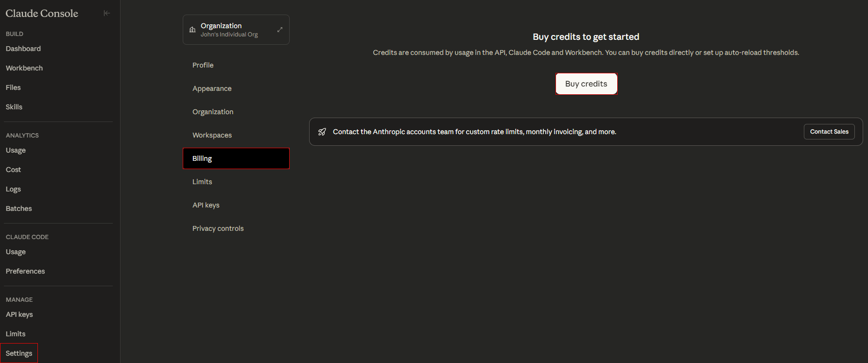Click the expand arrows on the organization card
The height and width of the screenshot is (363, 868).
(280, 30)
